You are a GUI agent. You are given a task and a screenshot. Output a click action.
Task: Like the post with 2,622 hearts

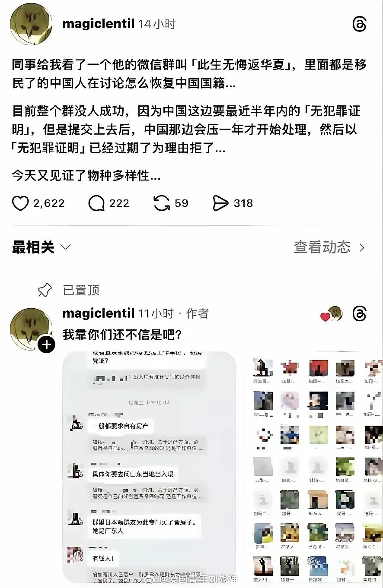pos(20,203)
